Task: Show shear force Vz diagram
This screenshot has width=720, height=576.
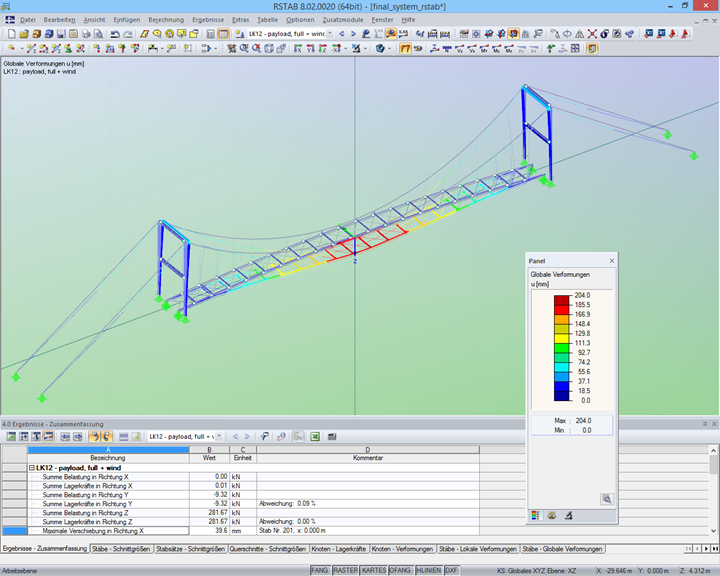Action: point(472,48)
